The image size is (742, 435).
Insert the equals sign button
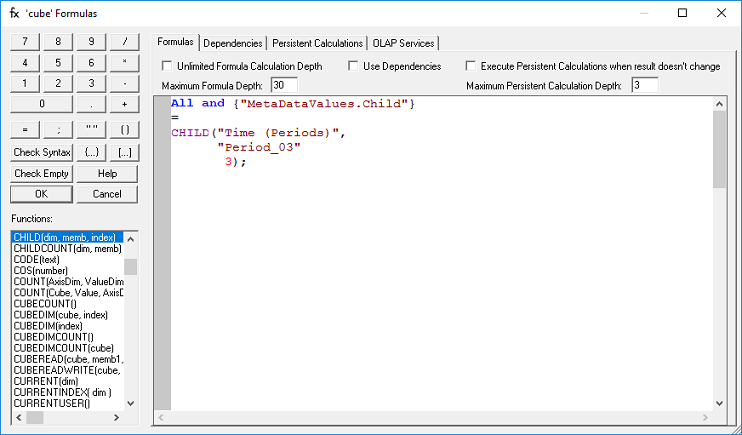point(25,130)
